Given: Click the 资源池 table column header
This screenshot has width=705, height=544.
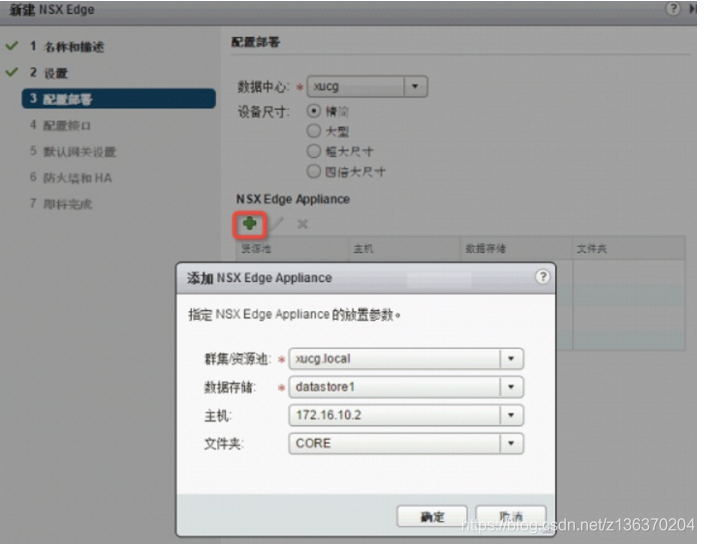Looking at the screenshot, I should 293,248.
